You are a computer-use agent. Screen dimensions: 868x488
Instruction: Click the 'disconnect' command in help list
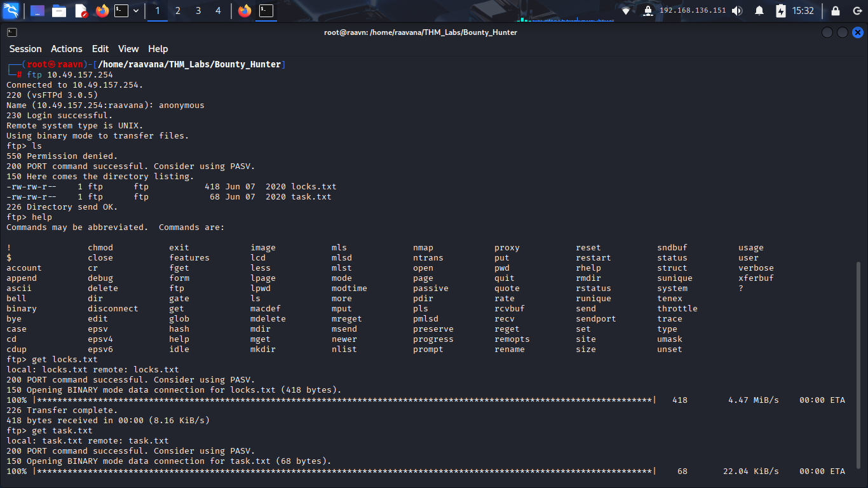pos(113,309)
